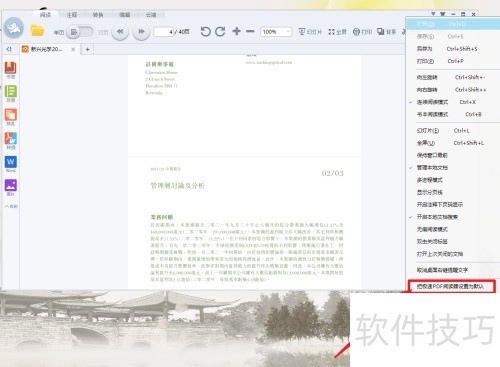
Task: Toggle show page break line (显示分页线)
Action: pos(453,192)
